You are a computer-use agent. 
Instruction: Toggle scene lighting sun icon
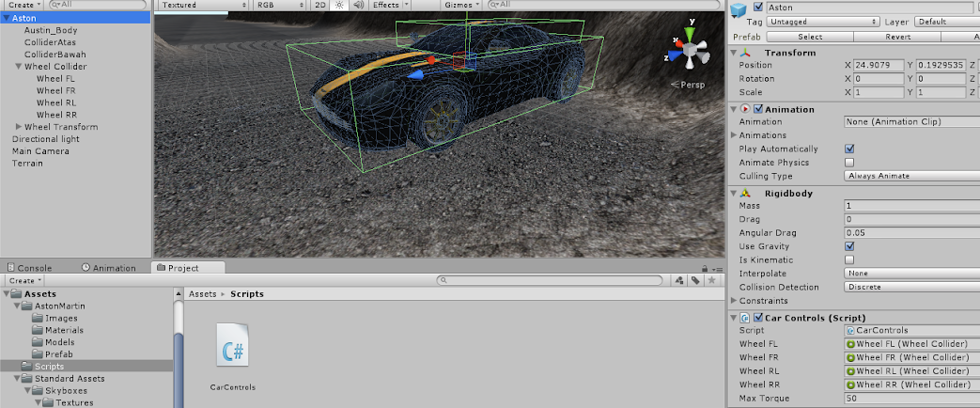tap(341, 5)
